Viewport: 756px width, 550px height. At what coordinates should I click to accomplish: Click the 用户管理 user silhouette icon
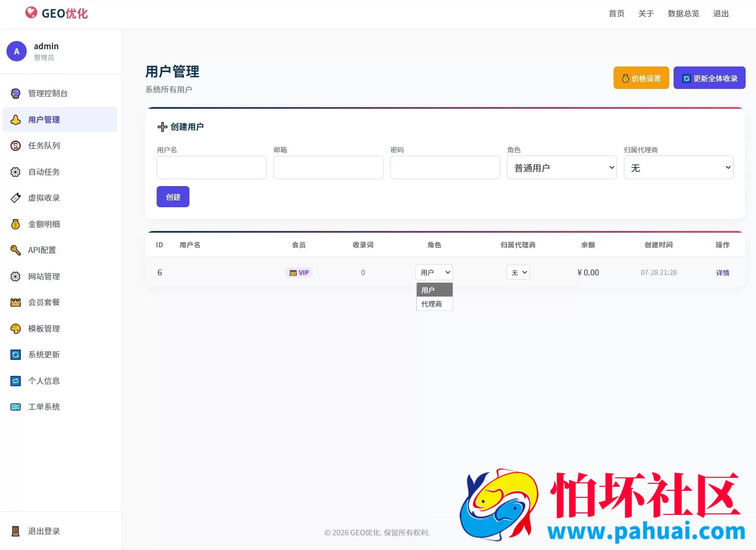click(x=16, y=120)
